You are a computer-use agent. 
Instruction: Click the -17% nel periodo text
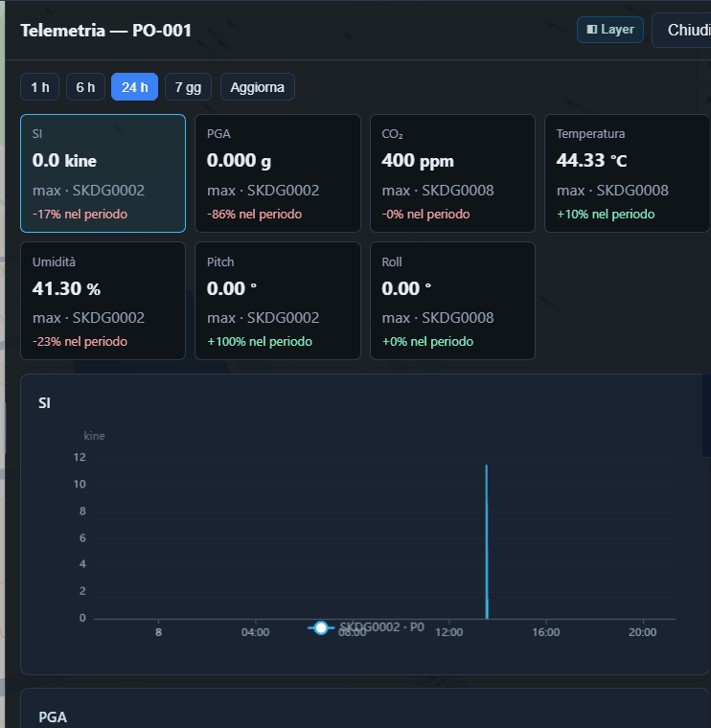pos(80,214)
